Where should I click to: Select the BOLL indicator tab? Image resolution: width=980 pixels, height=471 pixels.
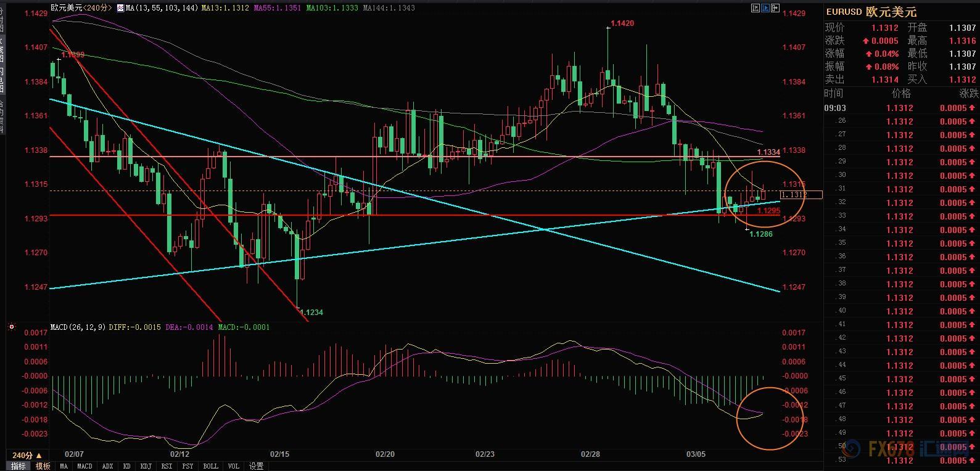pos(210,466)
